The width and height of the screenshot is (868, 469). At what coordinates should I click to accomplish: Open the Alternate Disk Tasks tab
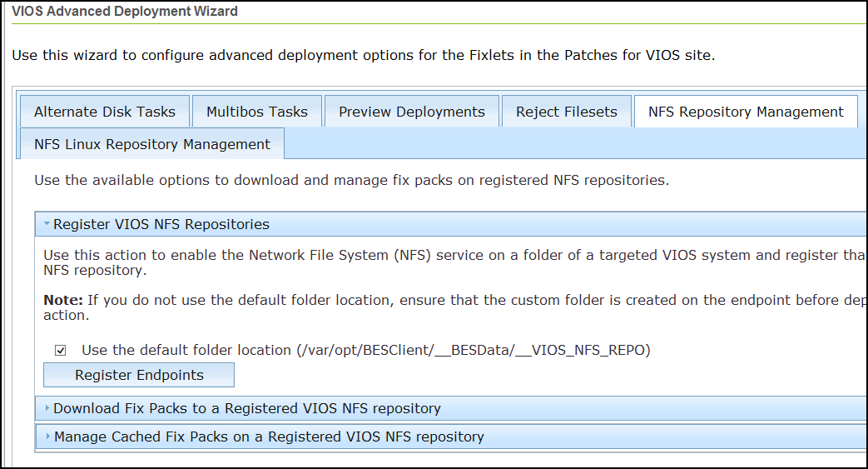tap(105, 112)
